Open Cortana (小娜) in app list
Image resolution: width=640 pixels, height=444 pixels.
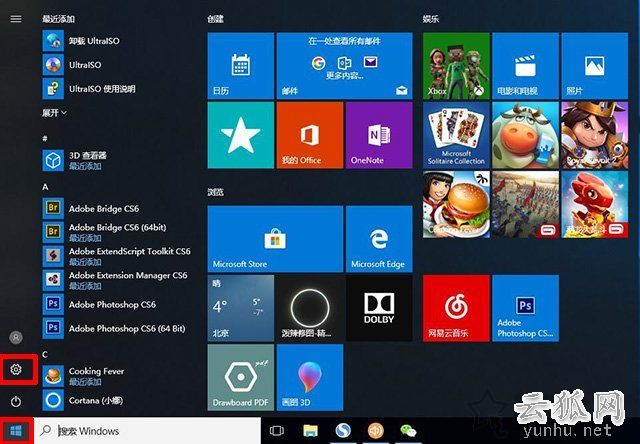118,400
